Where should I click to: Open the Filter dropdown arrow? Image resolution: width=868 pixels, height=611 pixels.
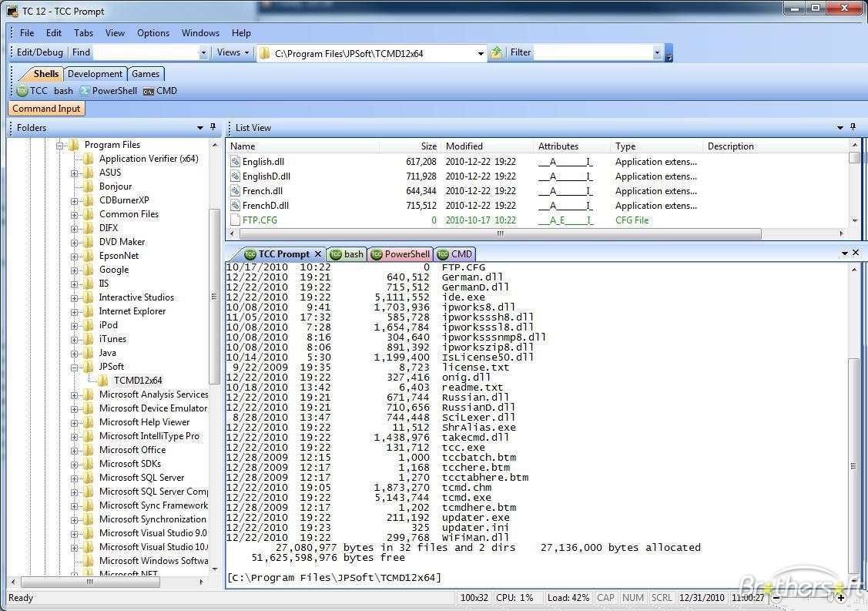(657, 52)
